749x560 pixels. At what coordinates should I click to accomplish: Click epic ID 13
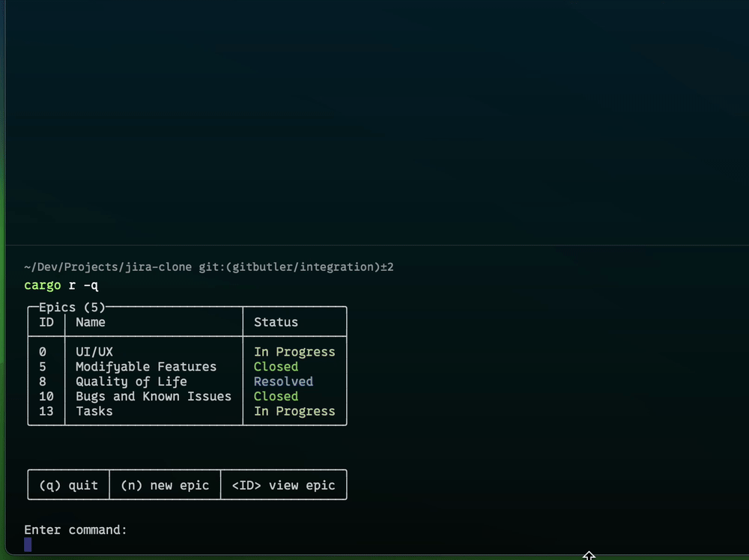point(46,411)
